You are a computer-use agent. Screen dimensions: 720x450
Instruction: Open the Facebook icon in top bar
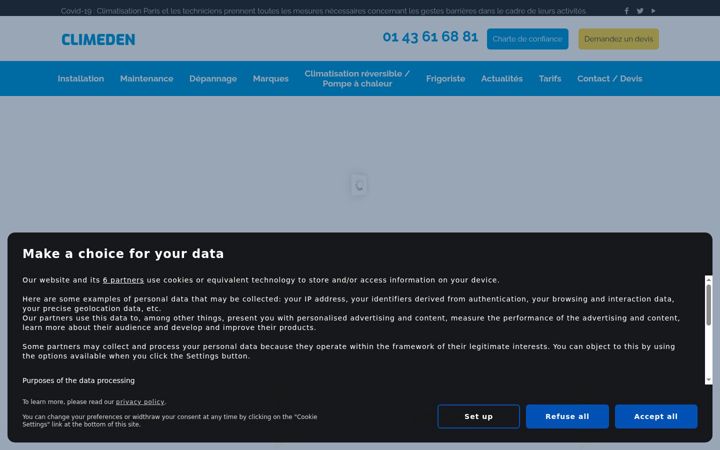pyautogui.click(x=626, y=11)
